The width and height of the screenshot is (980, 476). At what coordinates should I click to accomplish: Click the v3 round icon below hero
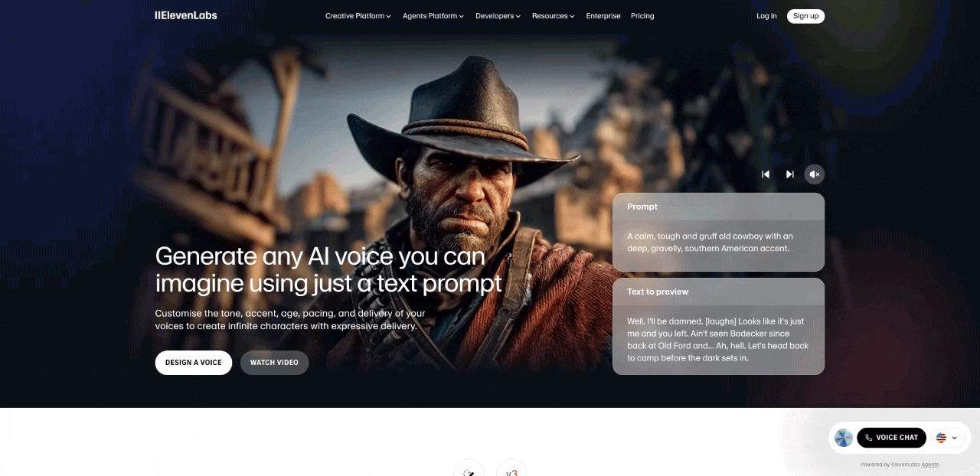[x=511, y=468]
